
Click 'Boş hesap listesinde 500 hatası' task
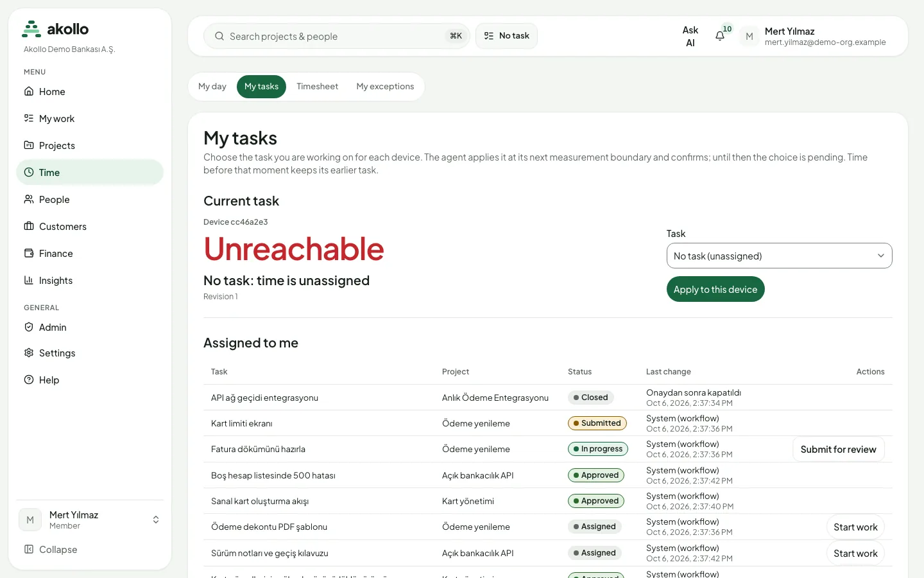coord(273,476)
